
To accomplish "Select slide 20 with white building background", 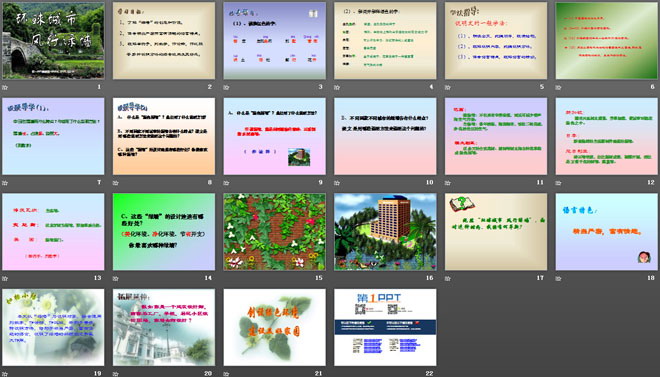I will 164,327.
